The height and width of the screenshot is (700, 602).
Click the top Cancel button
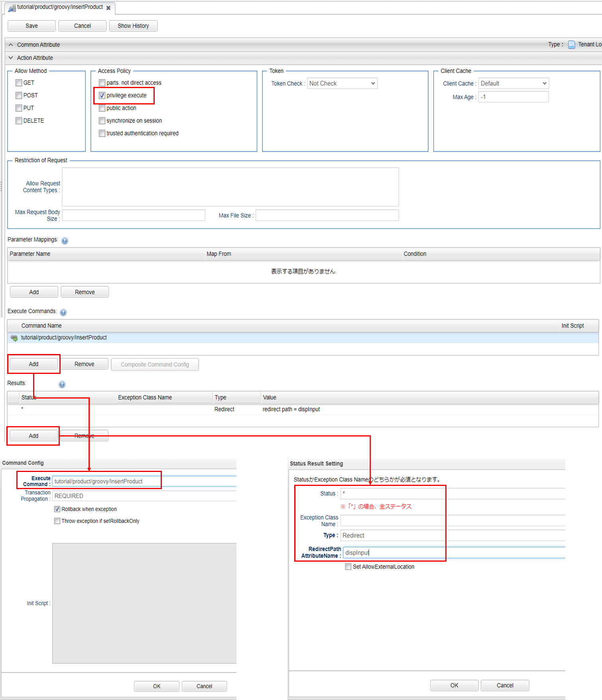coord(83,26)
